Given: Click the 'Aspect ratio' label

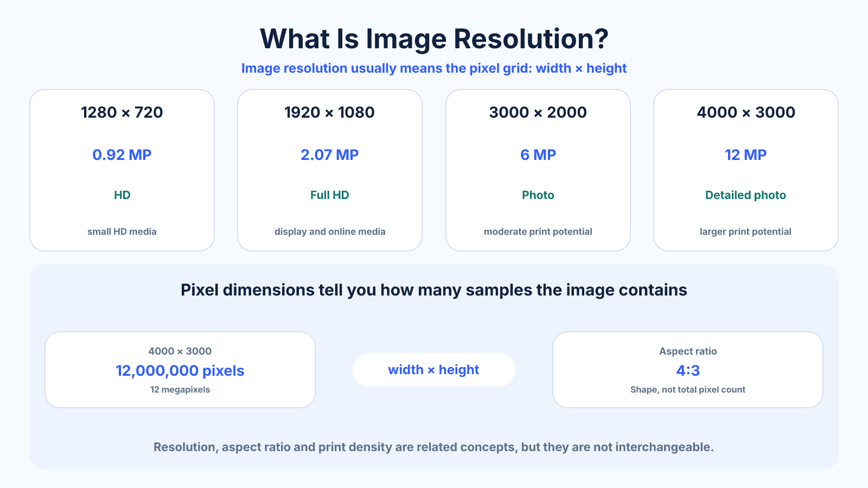Looking at the screenshot, I should click(688, 351).
